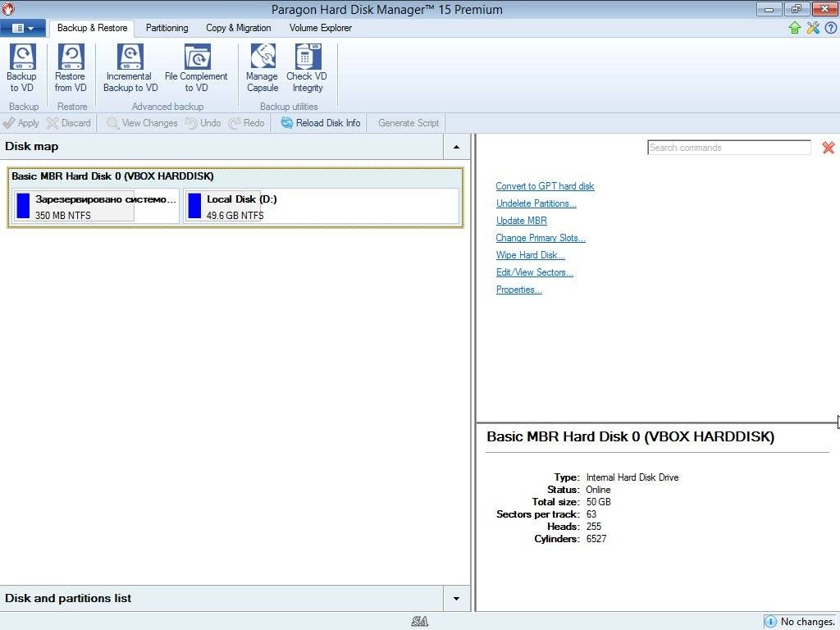This screenshot has height=630, width=840.
Task: Open Edit/View Sectors link
Action: [535, 272]
